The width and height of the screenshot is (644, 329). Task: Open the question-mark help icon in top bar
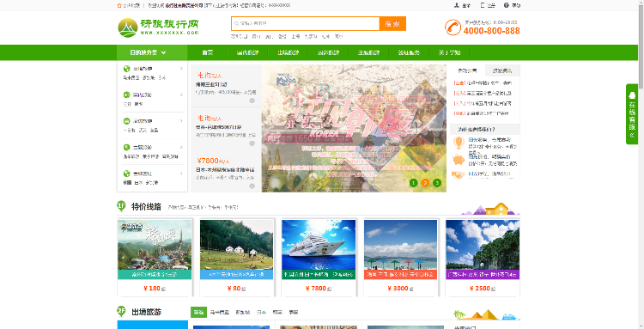tap(507, 5)
